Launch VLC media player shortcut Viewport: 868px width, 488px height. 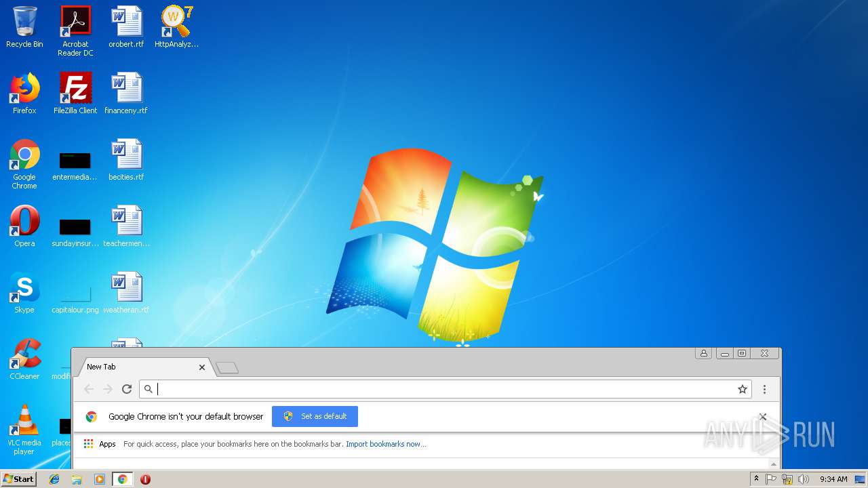[x=24, y=430]
